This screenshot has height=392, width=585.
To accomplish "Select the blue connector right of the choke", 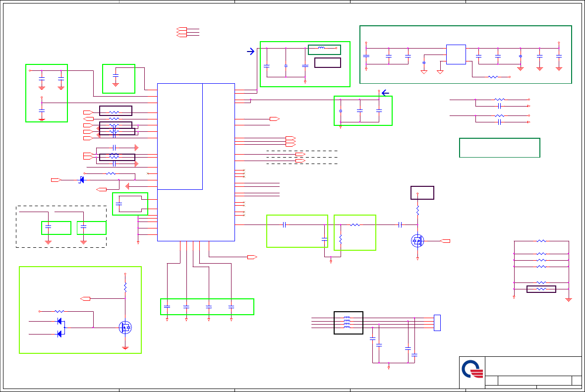I will [437, 323].
